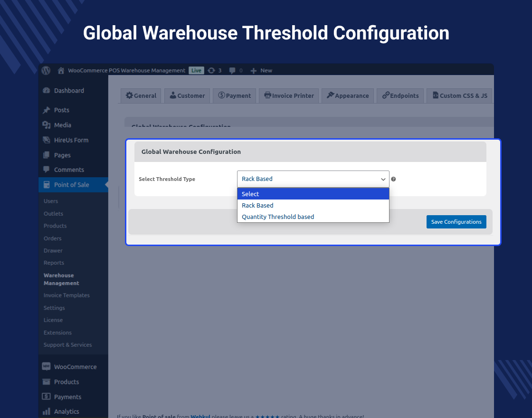
Task: Select Rack Based in the dropdown list
Action: [x=257, y=205]
